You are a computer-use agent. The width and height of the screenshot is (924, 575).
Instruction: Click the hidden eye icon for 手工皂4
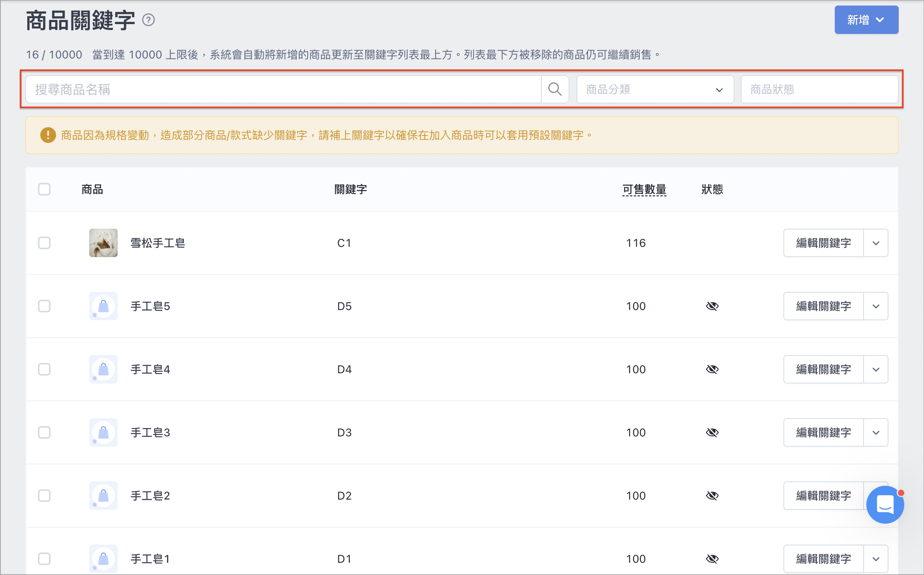tap(712, 369)
